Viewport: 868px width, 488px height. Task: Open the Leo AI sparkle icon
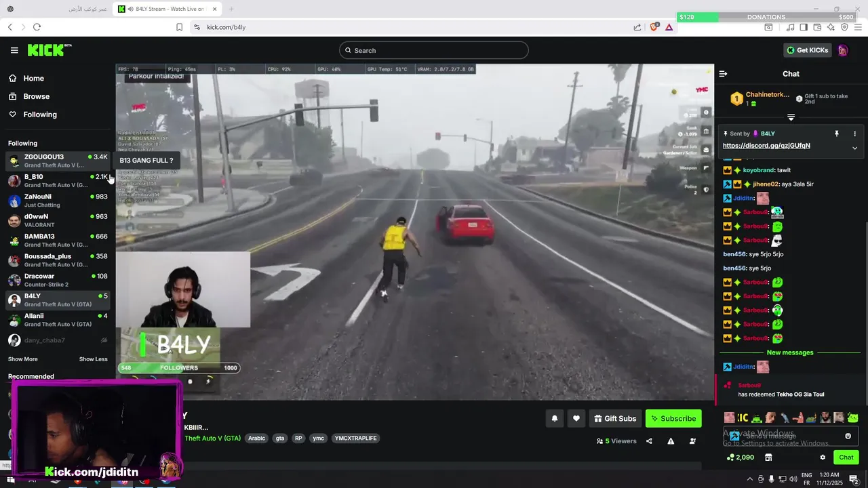tap(831, 27)
